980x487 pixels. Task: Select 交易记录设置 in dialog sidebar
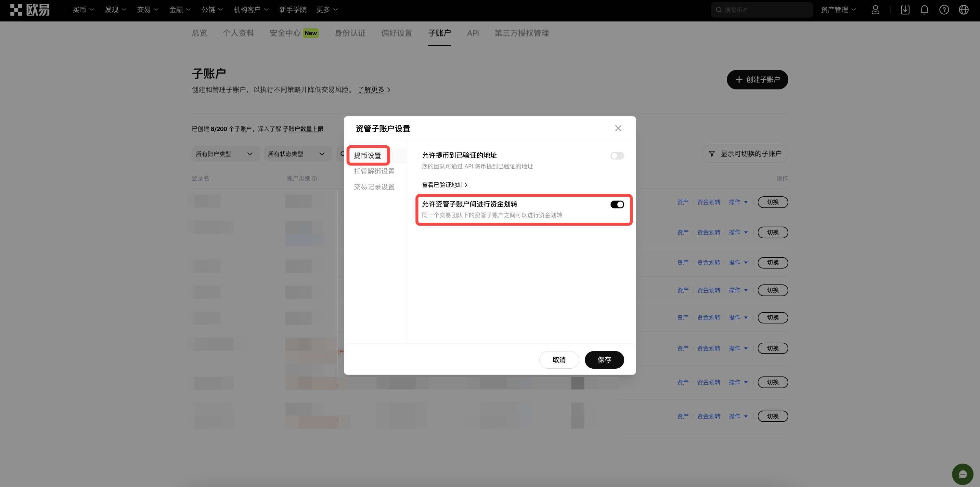(x=374, y=187)
